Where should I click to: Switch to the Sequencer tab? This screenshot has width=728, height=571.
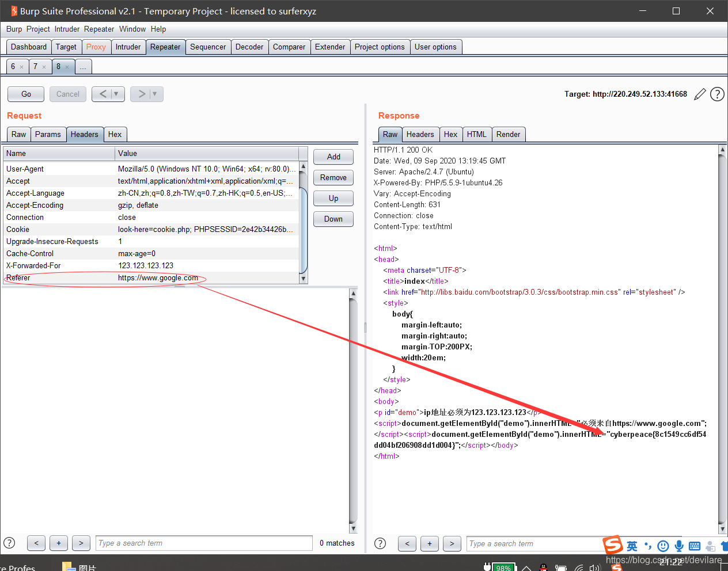click(208, 47)
